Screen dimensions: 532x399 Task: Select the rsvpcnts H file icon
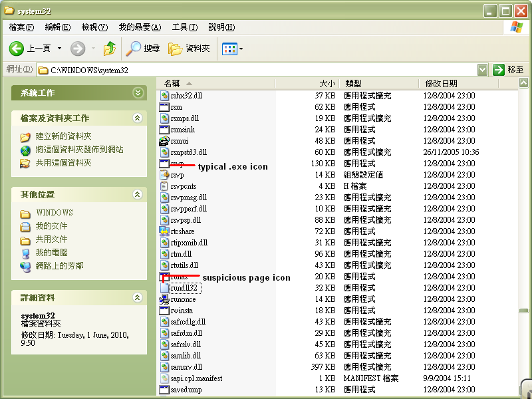pos(164,186)
